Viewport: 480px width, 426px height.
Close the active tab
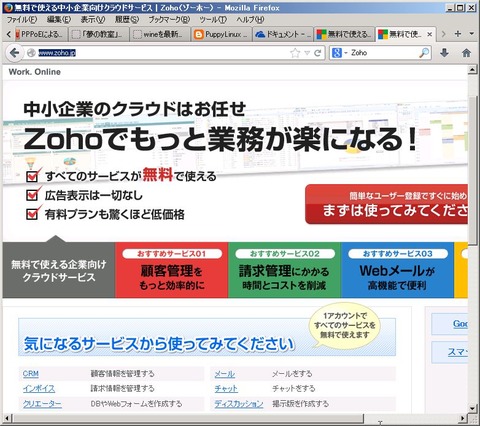430,34
